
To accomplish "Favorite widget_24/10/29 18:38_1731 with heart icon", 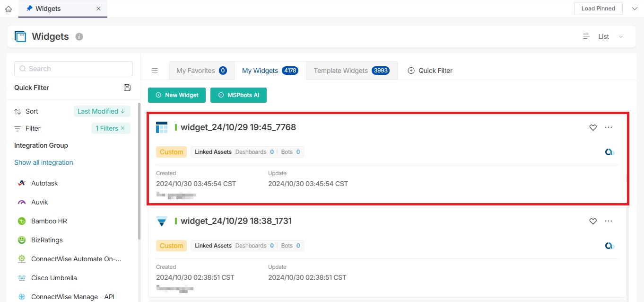I will [593, 221].
